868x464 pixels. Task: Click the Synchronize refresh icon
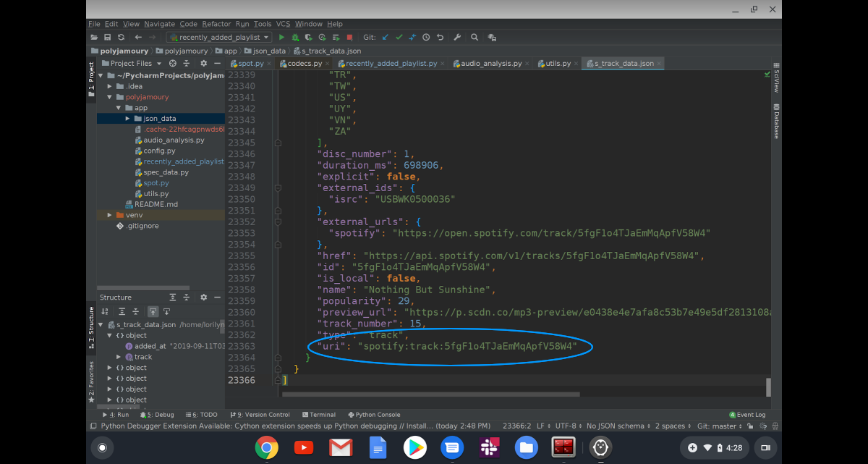pyautogui.click(x=121, y=37)
